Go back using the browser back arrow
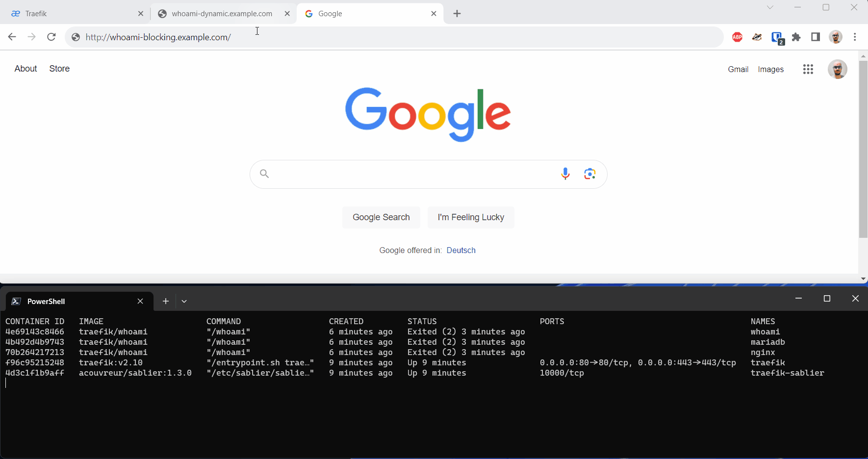868x459 pixels. [12, 37]
